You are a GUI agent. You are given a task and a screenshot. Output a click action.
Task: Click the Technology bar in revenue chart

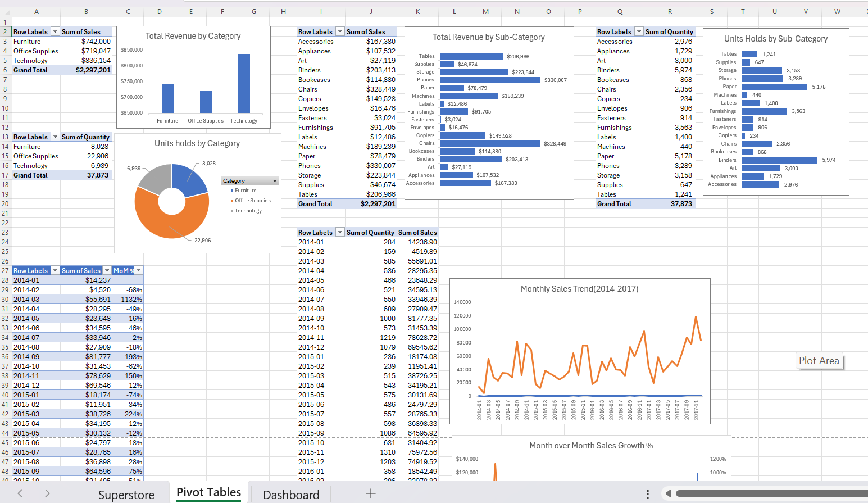(x=243, y=84)
